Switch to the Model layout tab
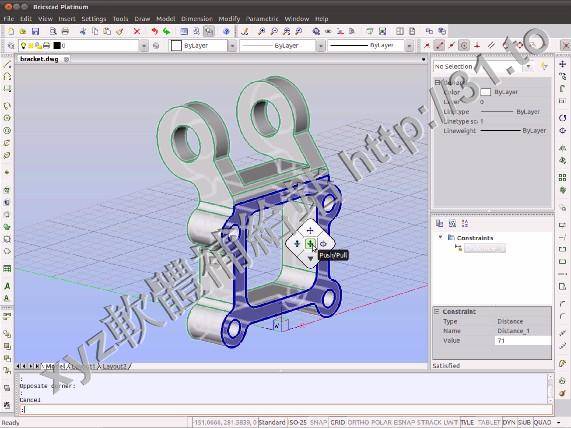571x428 pixels. (x=55, y=366)
